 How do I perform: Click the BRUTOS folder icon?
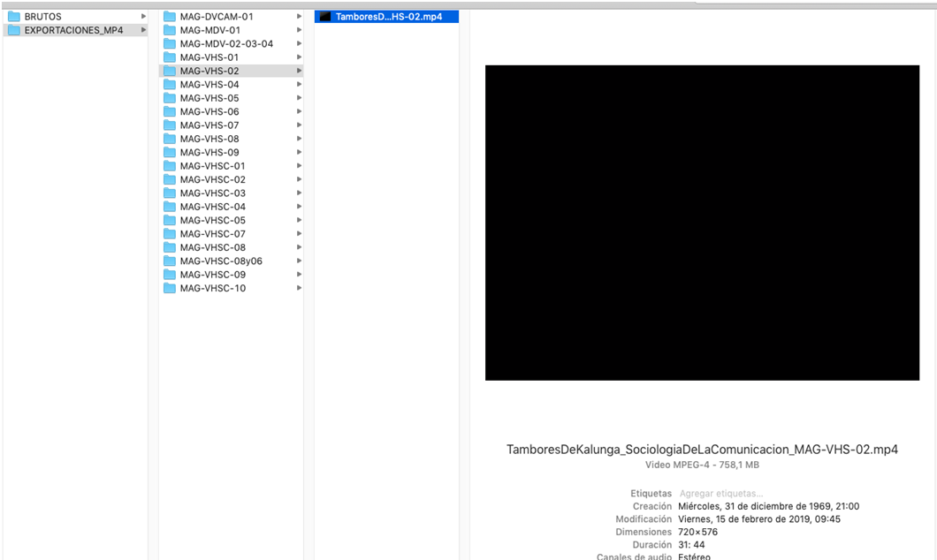click(x=14, y=17)
